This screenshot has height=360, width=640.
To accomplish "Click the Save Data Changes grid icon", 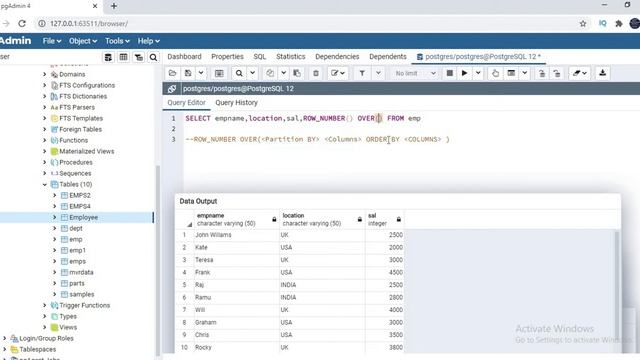I will coord(219,73).
